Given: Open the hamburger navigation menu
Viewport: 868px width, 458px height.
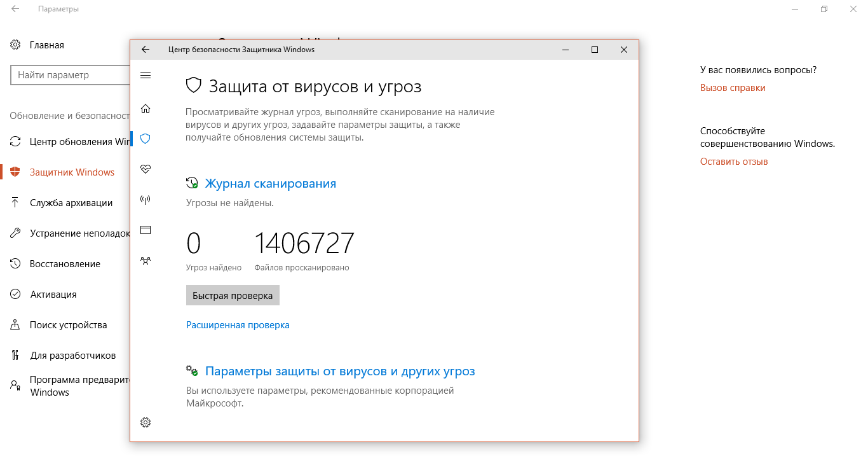Looking at the screenshot, I should pyautogui.click(x=146, y=76).
